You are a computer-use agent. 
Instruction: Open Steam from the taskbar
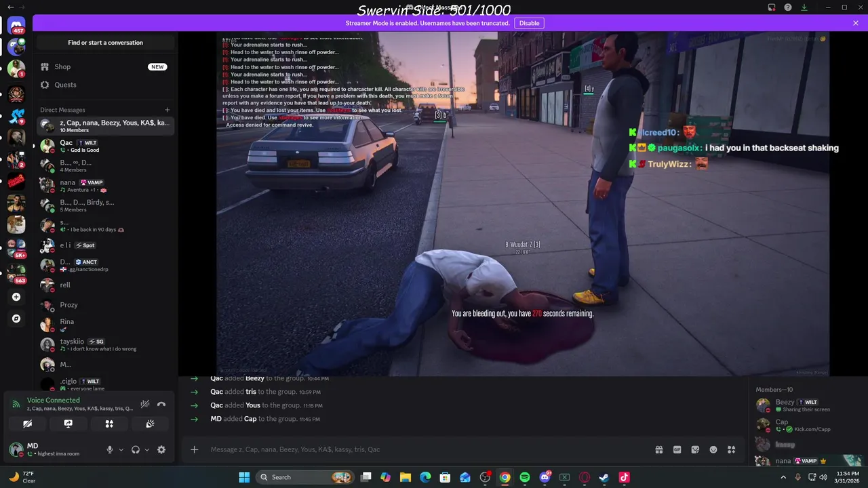point(604,477)
